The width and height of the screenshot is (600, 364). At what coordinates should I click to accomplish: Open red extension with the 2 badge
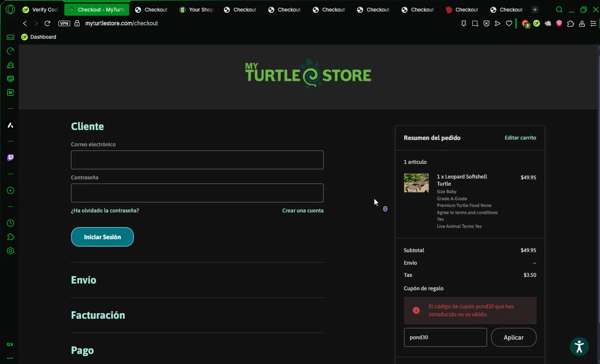point(526,24)
